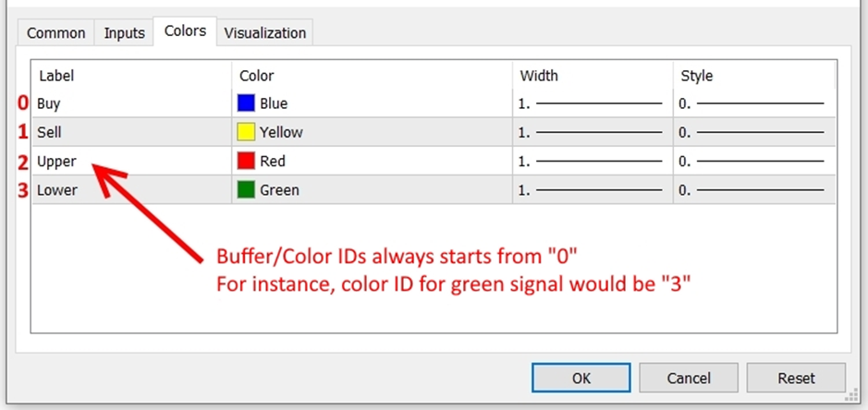This screenshot has height=410, width=868.
Task: Click the Red color swatch for Upper
Action: (x=246, y=162)
